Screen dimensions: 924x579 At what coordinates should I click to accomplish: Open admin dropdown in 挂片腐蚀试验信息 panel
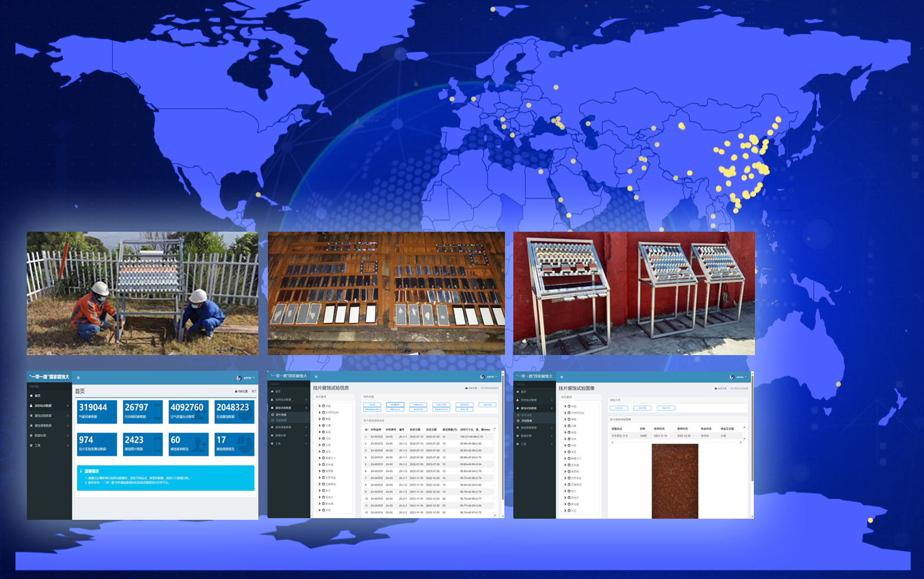[x=489, y=377]
